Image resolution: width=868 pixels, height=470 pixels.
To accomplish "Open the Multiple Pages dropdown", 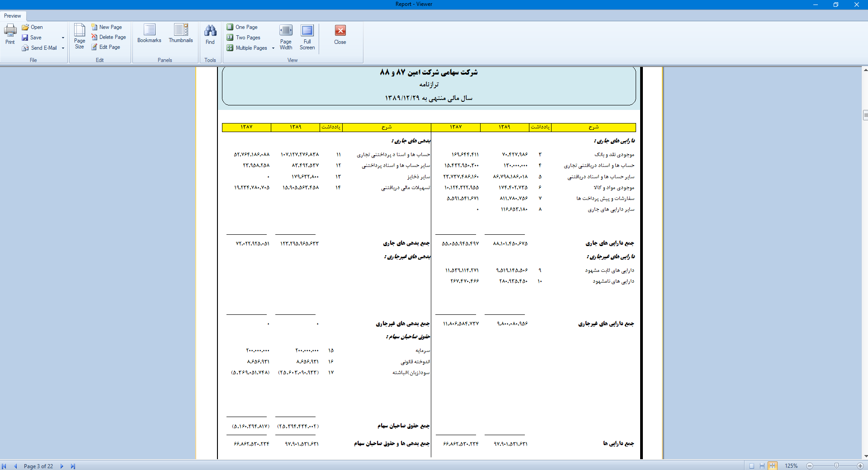I will 273,48.
